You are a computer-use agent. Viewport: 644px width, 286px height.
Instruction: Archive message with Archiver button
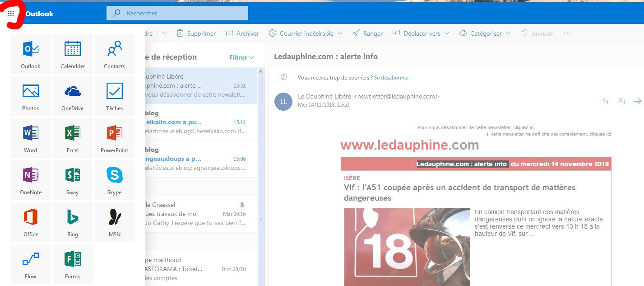tap(242, 33)
